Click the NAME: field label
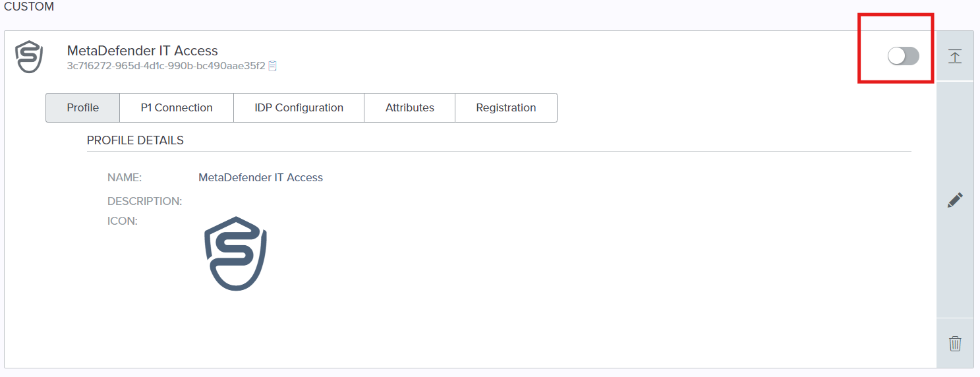 pos(125,177)
